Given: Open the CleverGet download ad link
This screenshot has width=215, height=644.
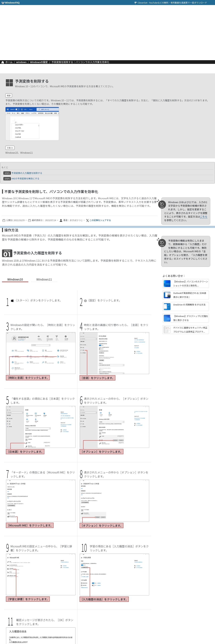Looking at the screenshot, I should tap(171, 3).
